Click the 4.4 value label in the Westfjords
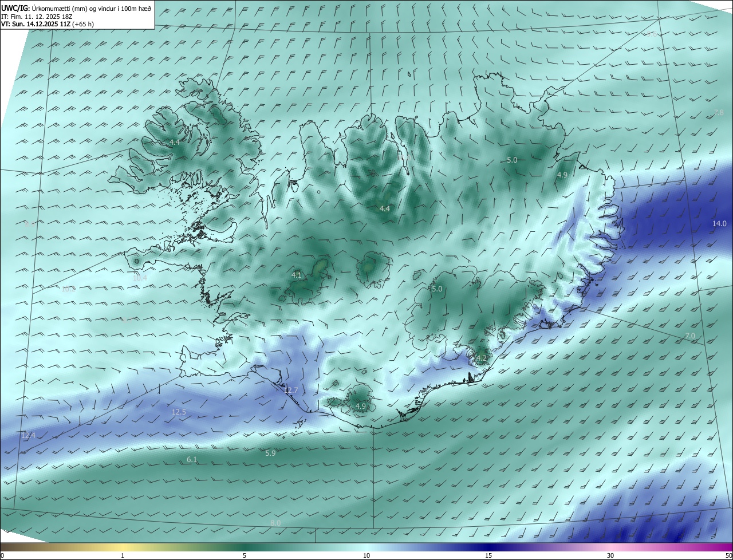 tap(174, 142)
